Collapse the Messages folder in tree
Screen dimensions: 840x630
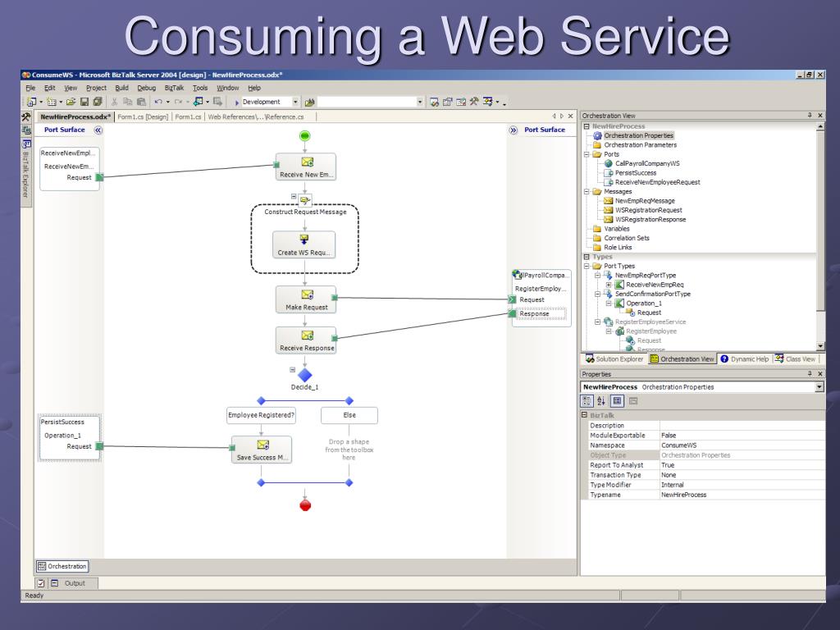pos(587,192)
